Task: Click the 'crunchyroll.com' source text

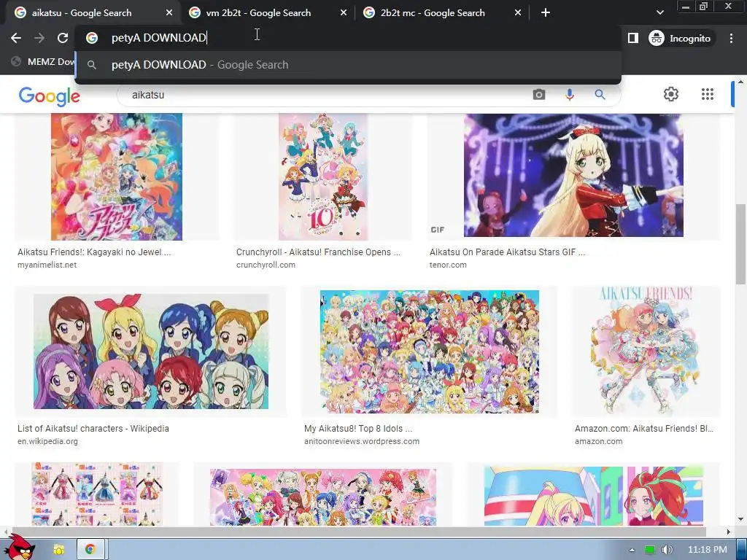Action: pyautogui.click(x=266, y=265)
